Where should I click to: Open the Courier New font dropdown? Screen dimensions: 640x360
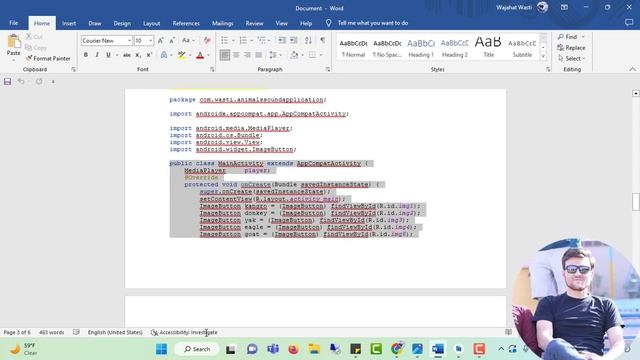[x=129, y=41]
